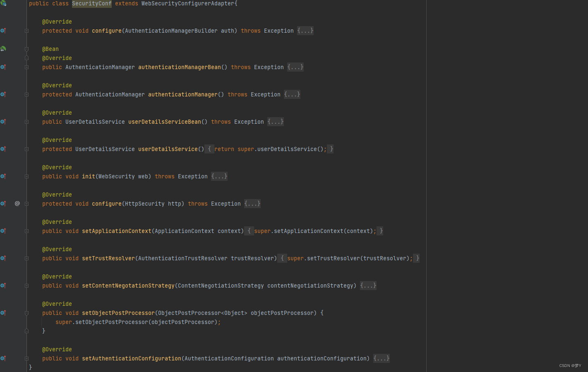Click the override icon beside setObjectPostProcessor
Viewport: 588px width, 372px height.
coord(3,312)
